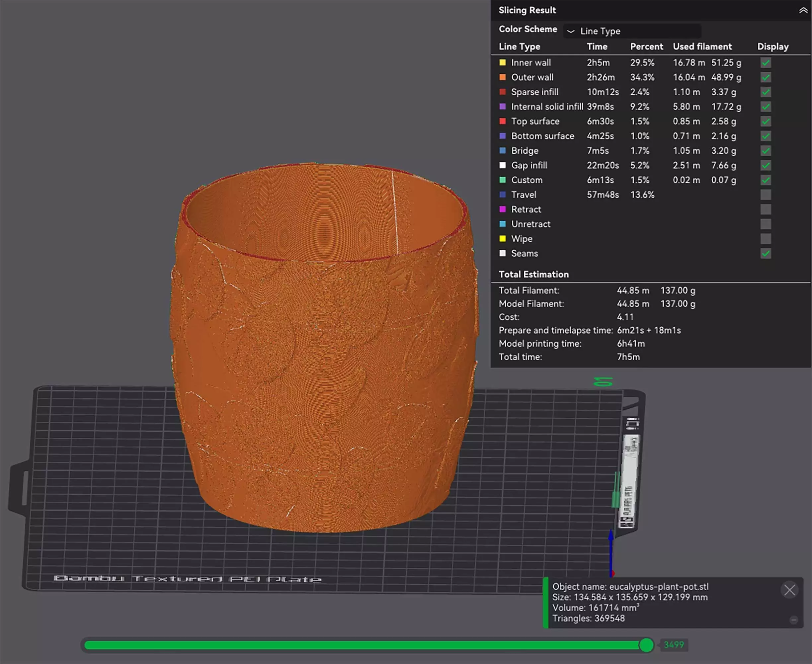
Task: Toggle Internal solid infill display checkbox
Action: [x=765, y=107]
